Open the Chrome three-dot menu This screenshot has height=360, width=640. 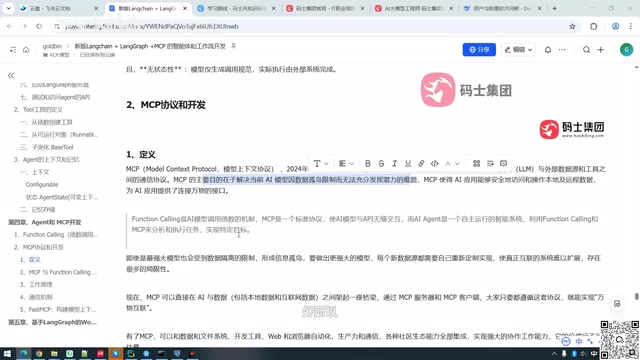631,26
